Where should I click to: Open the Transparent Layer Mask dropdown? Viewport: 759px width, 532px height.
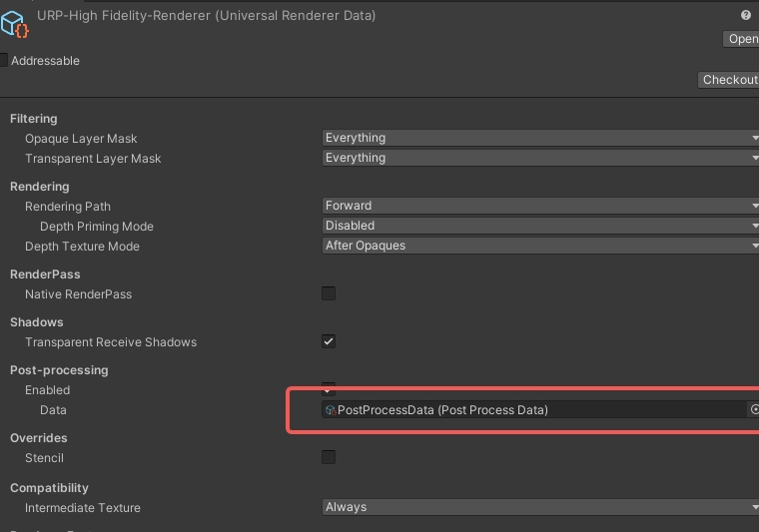[540, 158]
